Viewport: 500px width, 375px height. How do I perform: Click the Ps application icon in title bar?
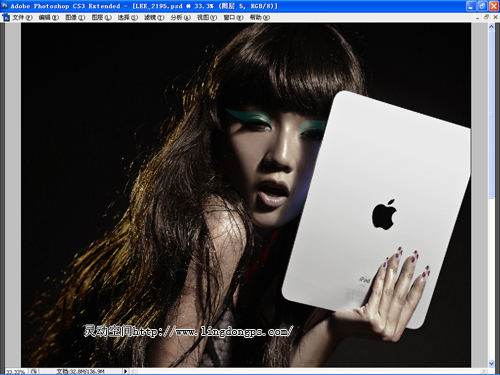point(4,6)
